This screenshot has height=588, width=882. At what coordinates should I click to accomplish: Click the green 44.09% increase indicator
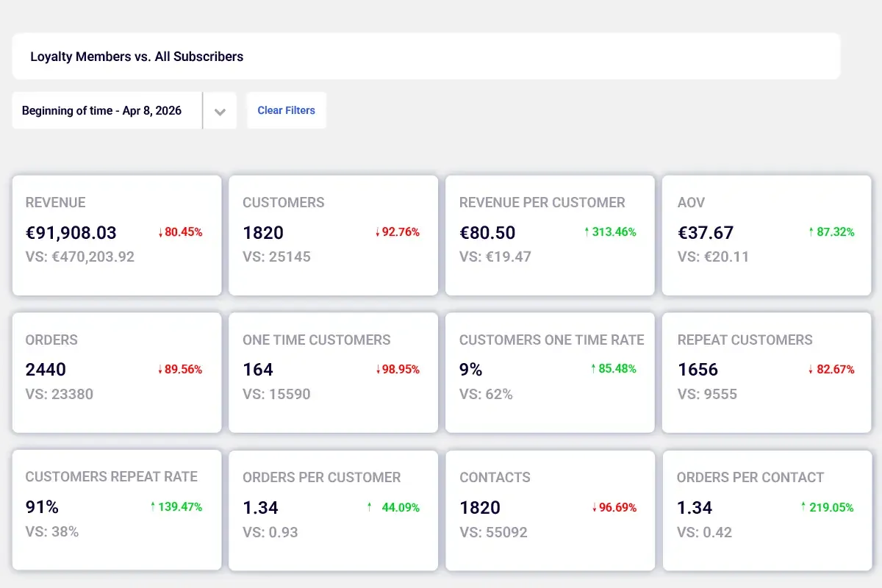(394, 508)
